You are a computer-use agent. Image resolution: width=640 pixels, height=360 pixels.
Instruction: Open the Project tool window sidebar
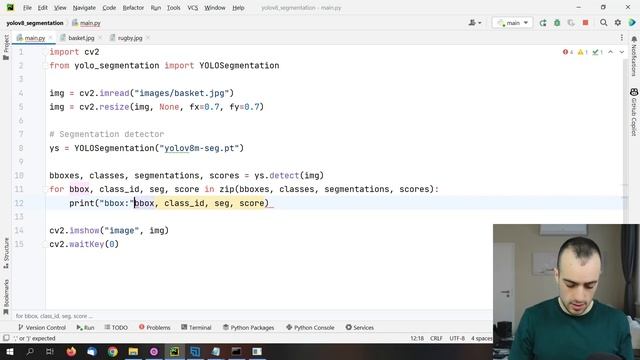6,47
